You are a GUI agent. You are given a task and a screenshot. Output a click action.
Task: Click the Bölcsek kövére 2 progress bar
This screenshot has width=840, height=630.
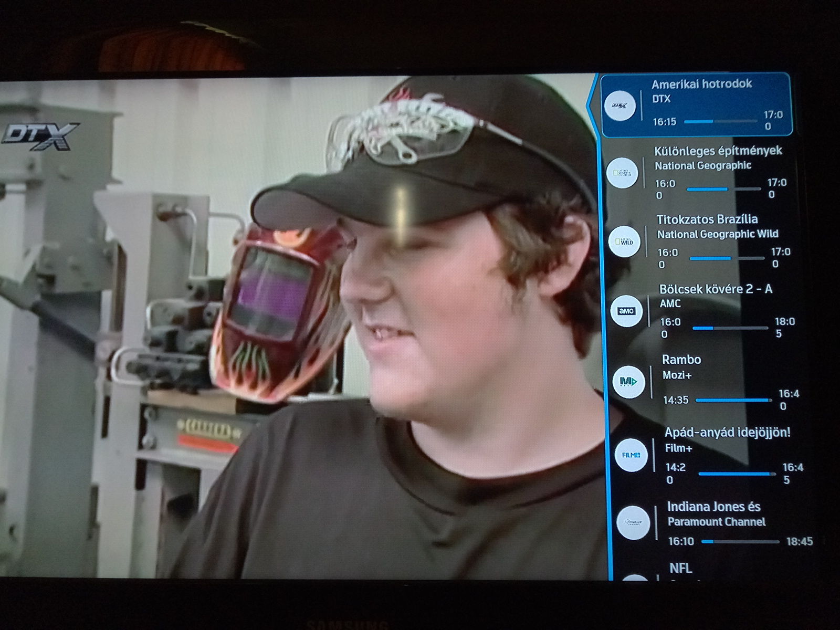(730, 328)
